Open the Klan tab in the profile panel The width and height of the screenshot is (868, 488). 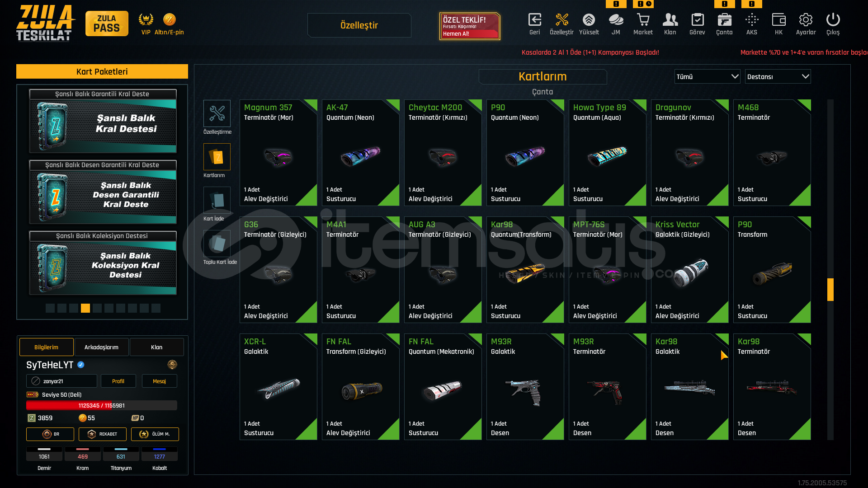point(156,347)
